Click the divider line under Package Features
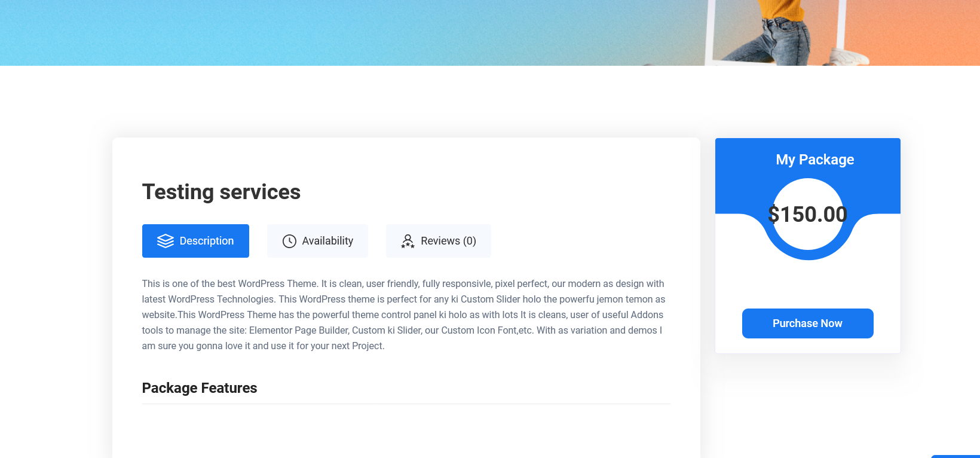The image size is (980, 458). 406,404
